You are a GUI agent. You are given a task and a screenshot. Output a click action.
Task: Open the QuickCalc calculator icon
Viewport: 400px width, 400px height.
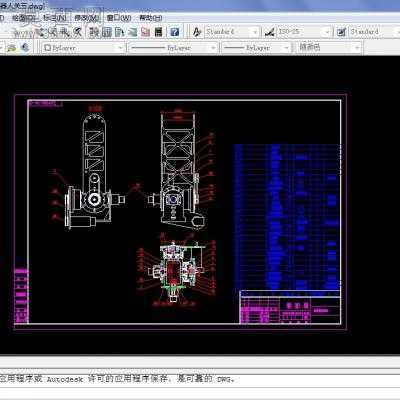point(158,32)
